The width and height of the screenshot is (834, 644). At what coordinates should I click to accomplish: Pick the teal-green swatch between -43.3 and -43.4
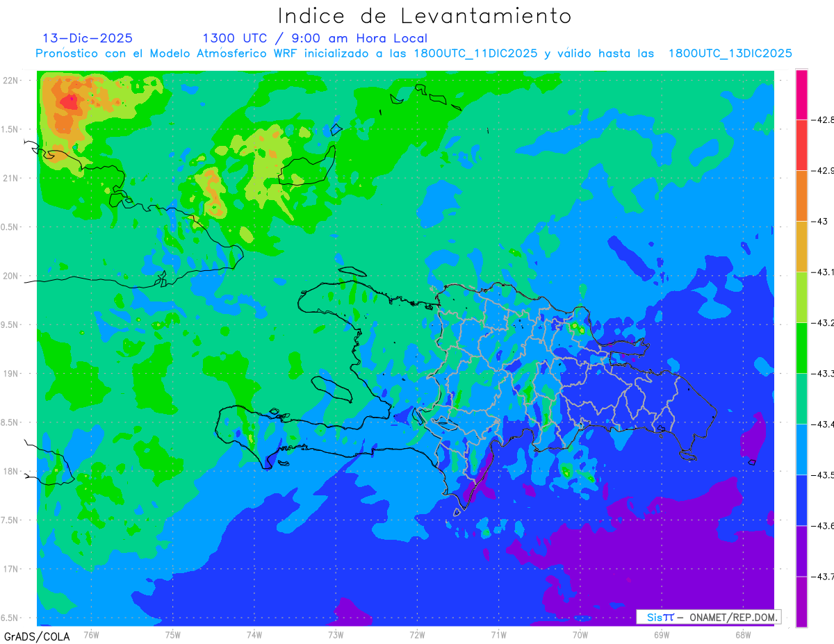(x=801, y=398)
